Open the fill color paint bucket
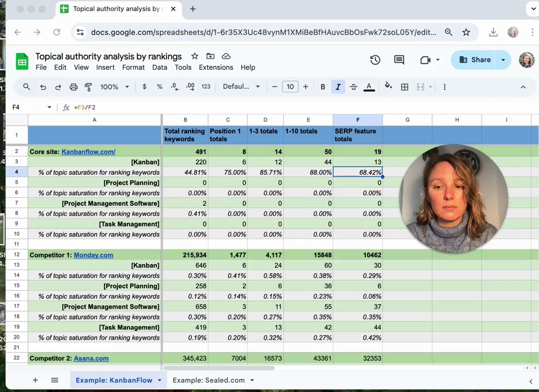The height and width of the screenshot is (392, 539). click(x=388, y=86)
